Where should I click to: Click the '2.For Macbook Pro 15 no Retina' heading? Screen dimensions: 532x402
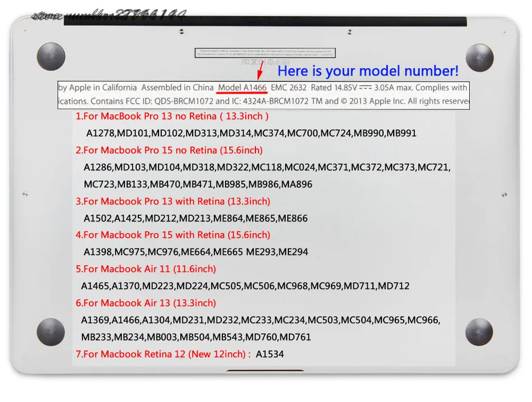coord(169,150)
